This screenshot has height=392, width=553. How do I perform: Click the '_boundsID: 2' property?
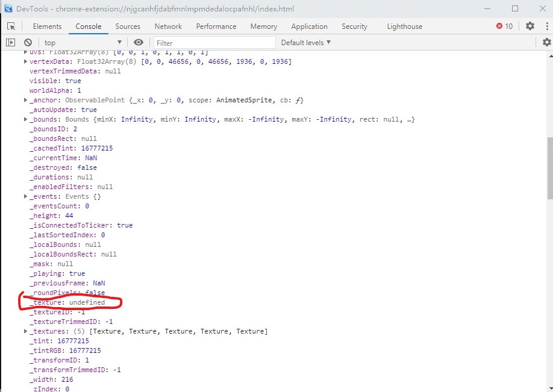pyautogui.click(x=53, y=129)
